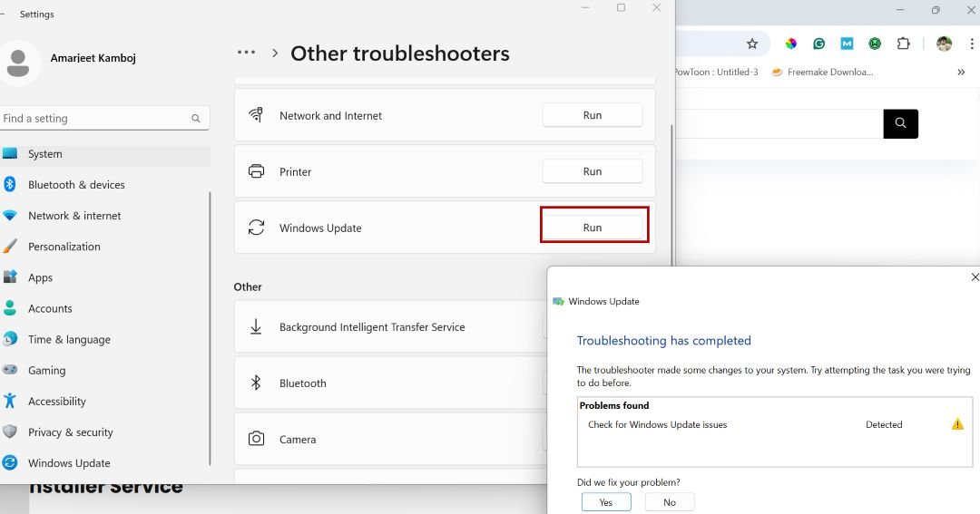Click the Windows Update sync arrows icon

click(x=256, y=228)
